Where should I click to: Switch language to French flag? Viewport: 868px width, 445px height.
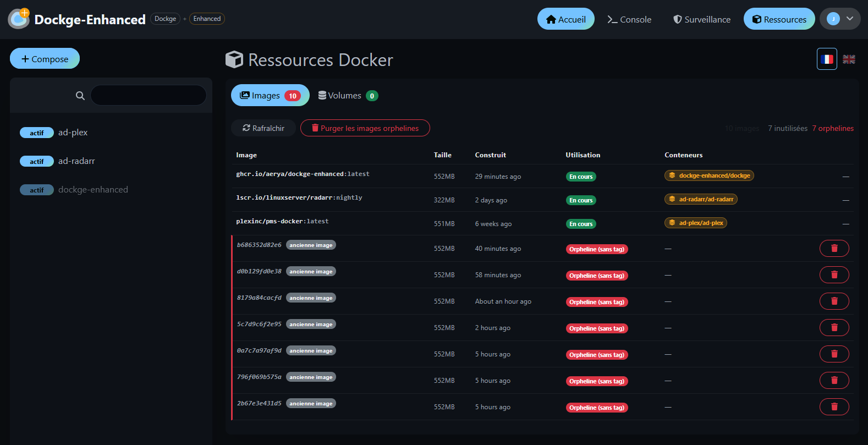pyautogui.click(x=827, y=59)
